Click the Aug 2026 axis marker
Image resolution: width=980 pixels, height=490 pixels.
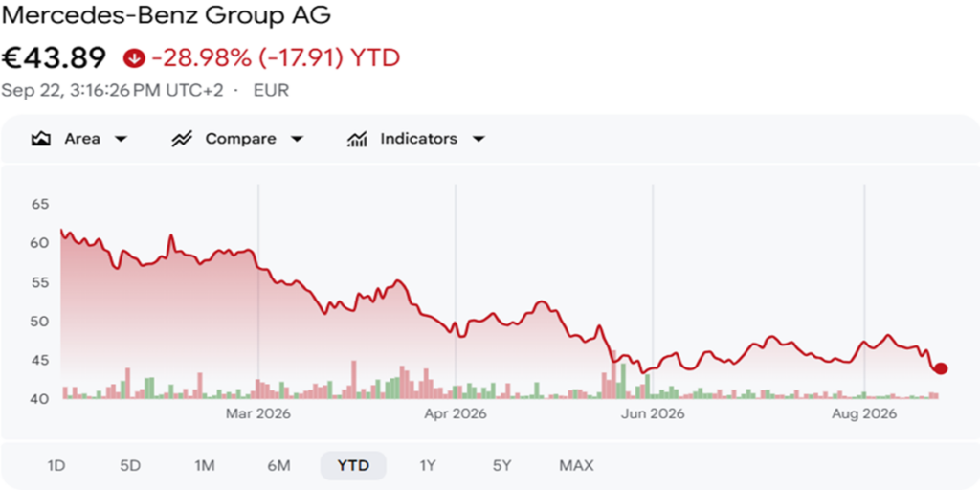pyautogui.click(x=864, y=414)
